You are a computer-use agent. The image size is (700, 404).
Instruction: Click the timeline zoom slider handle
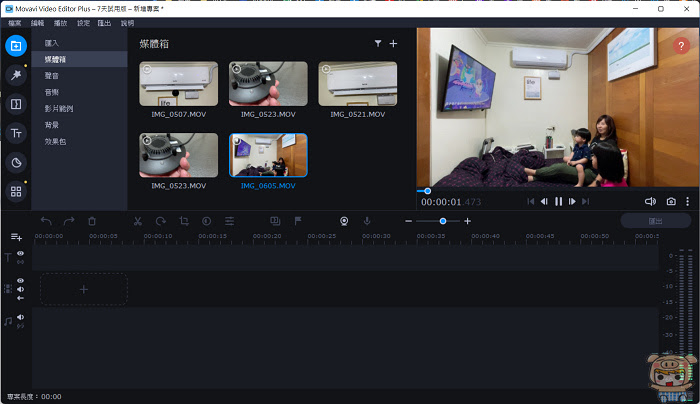[443, 221]
